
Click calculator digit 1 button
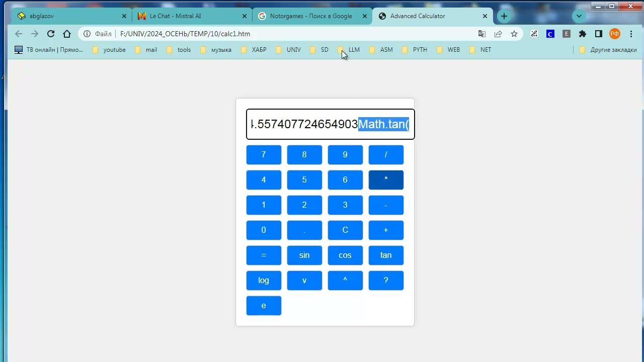(264, 205)
